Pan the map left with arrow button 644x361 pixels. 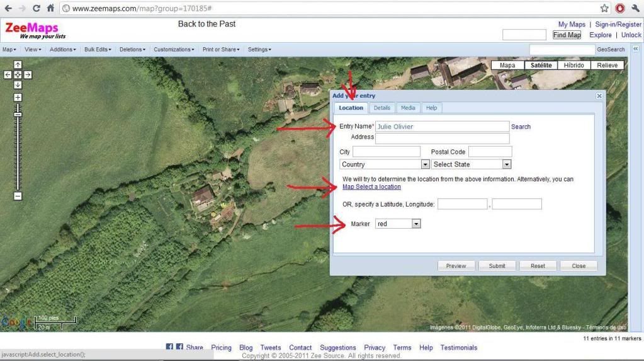coord(8,74)
